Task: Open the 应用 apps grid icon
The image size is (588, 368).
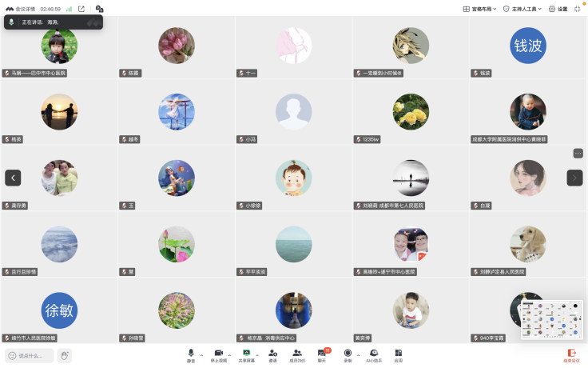Action: [398, 355]
